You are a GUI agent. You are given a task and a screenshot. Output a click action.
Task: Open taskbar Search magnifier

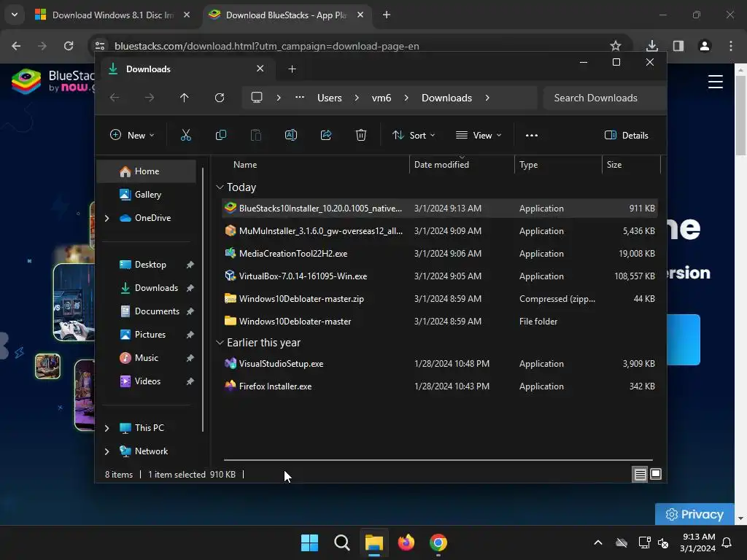pyautogui.click(x=341, y=542)
